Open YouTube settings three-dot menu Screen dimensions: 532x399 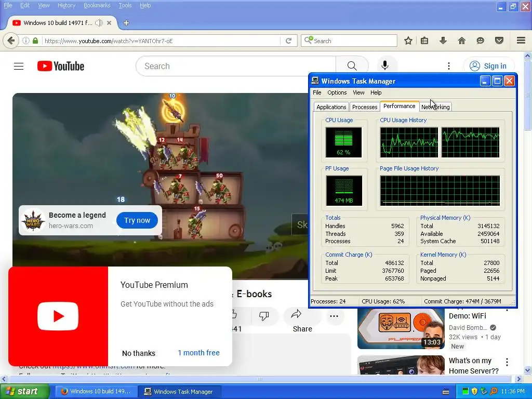pos(448,66)
